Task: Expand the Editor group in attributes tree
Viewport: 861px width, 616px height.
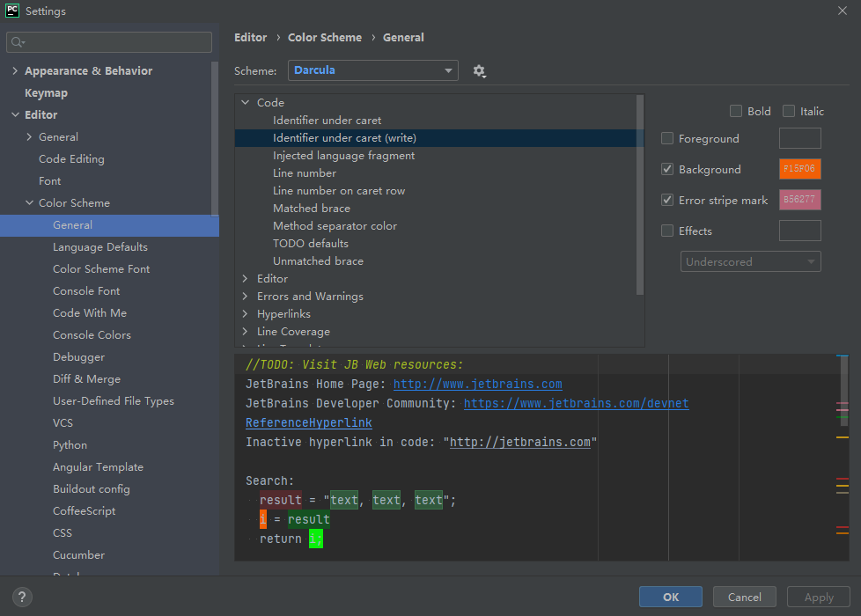Action: point(246,278)
